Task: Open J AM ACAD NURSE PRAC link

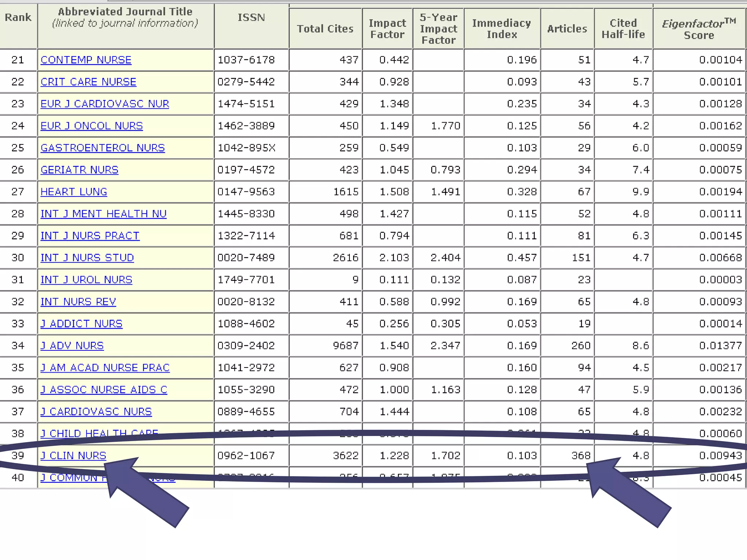Action: click(x=105, y=367)
